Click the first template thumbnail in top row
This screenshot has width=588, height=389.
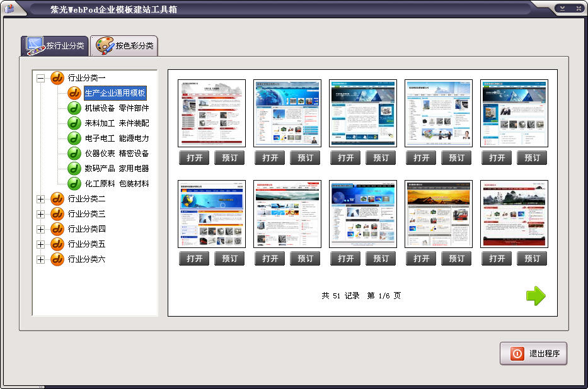211,113
